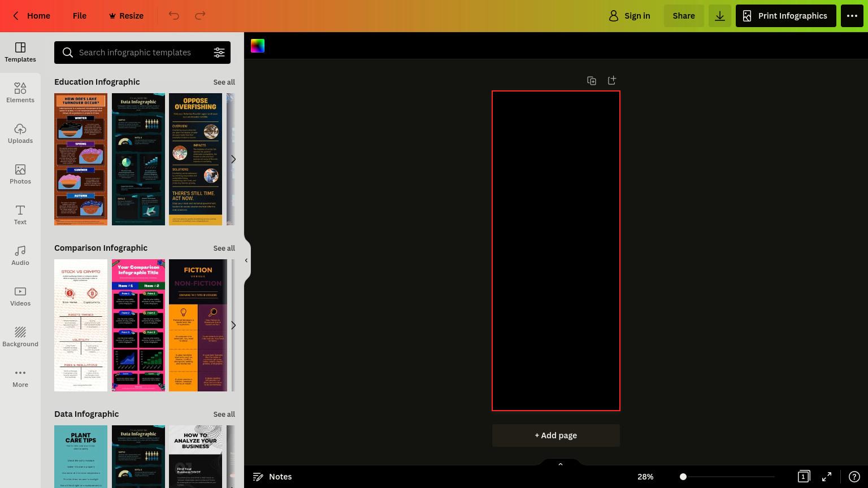This screenshot has width=868, height=488.
Task: Open the Background panel
Action: point(20,337)
